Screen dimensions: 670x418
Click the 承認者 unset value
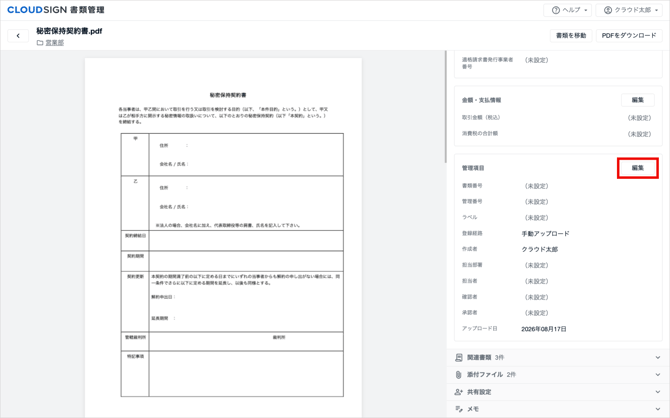tap(537, 313)
